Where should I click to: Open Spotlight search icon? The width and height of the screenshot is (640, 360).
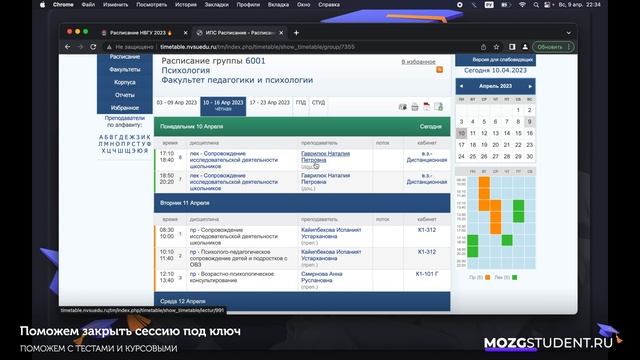point(536,5)
